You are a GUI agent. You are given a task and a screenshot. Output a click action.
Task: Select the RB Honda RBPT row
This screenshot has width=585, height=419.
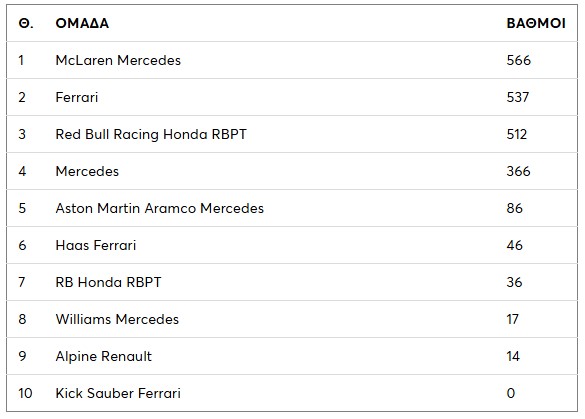click(292, 282)
